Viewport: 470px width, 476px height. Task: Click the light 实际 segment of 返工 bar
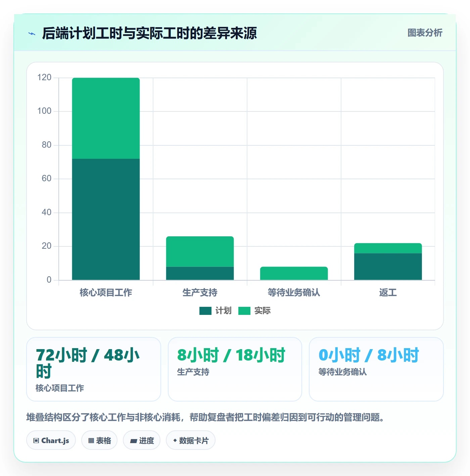pyautogui.click(x=388, y=248)
